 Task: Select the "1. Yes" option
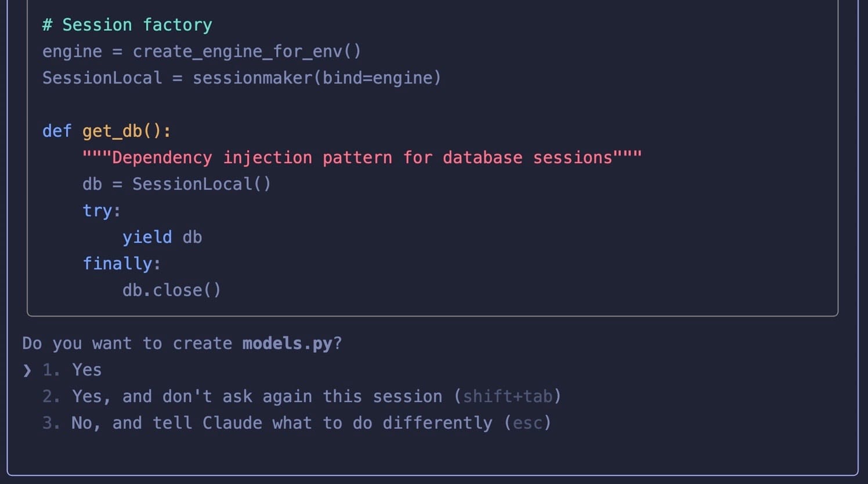pyautogui.click(x=86, y=370)
